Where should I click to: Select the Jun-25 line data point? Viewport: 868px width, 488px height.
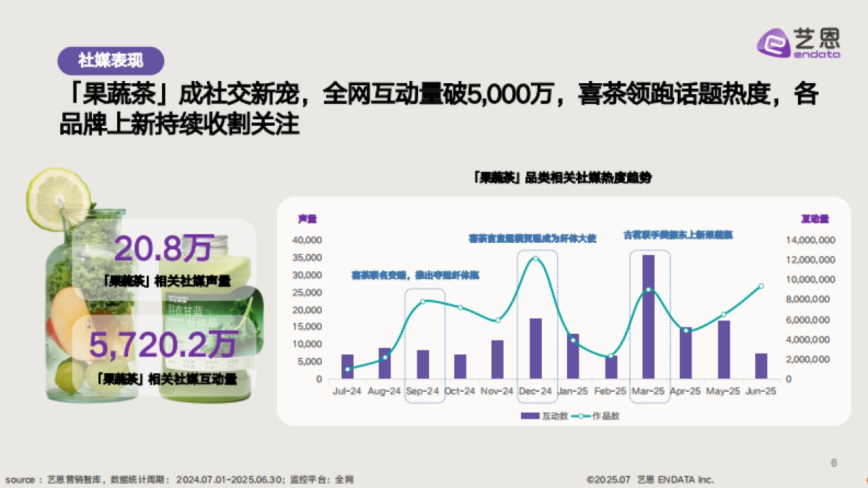click(x=761, y=286)
